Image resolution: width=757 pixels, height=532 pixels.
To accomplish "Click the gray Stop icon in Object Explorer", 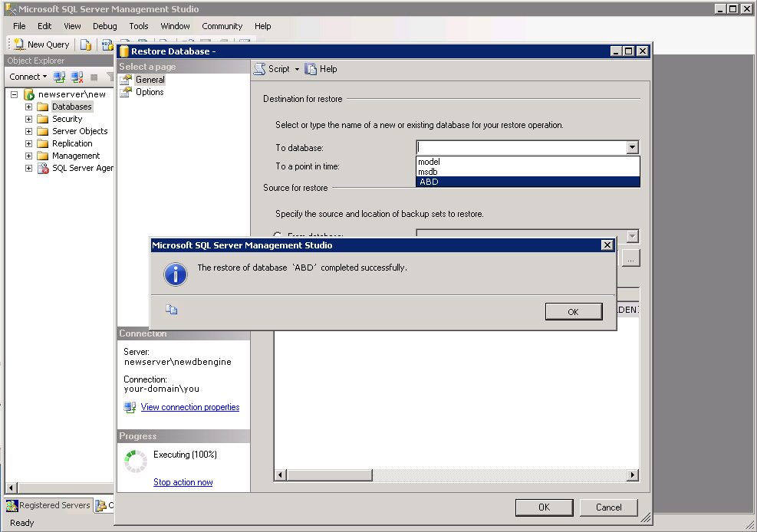I will click(94, 77).
